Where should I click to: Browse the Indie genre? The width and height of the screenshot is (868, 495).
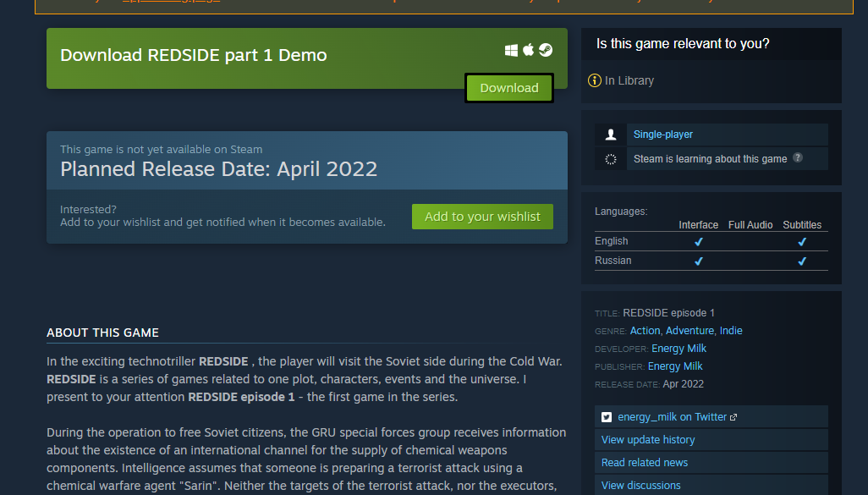coord(731,331)
